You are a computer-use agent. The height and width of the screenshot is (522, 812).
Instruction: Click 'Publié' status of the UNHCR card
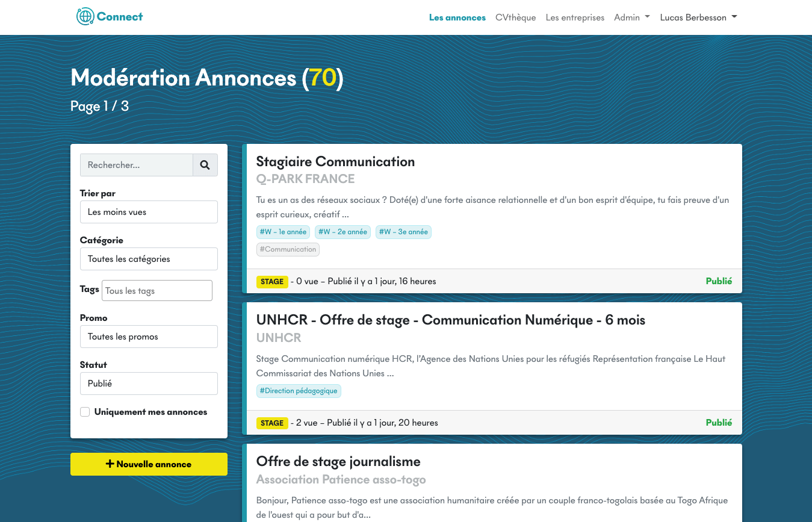(719, 423)
